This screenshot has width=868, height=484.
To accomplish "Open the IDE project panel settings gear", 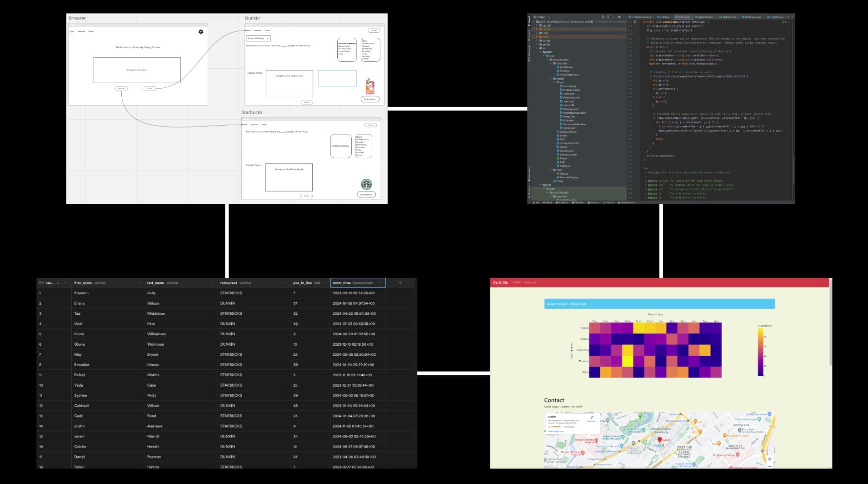I will pyautogui.click(x=619, y=17).
